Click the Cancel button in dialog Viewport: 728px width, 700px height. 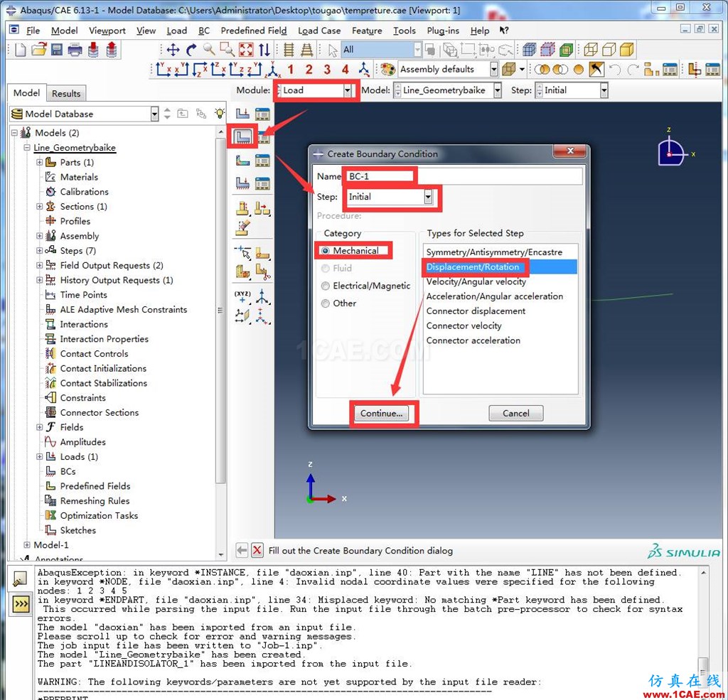(515, 413)
